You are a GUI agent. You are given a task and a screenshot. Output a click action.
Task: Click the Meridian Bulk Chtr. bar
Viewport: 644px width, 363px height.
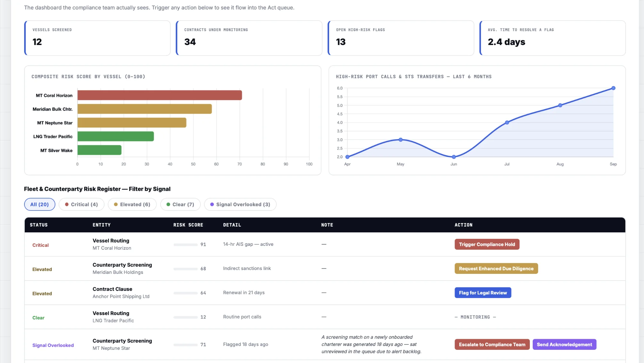[144, 109]
